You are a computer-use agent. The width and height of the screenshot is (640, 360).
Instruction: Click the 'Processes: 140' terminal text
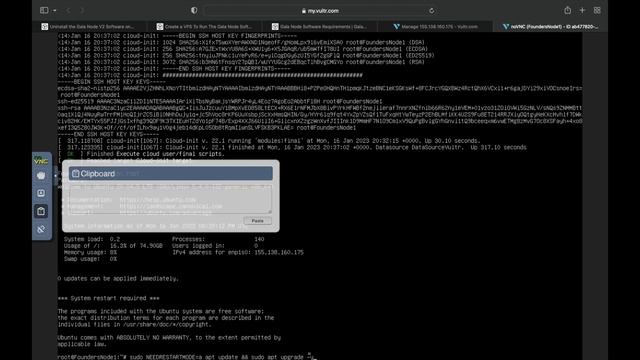click(x=218, y=239)
